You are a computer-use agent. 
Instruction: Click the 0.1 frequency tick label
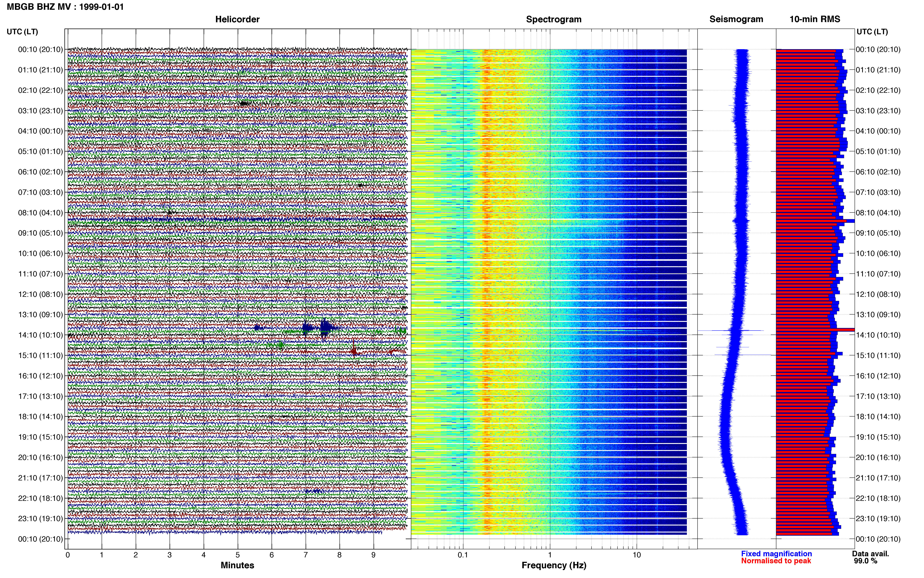[x=463, y=555]
